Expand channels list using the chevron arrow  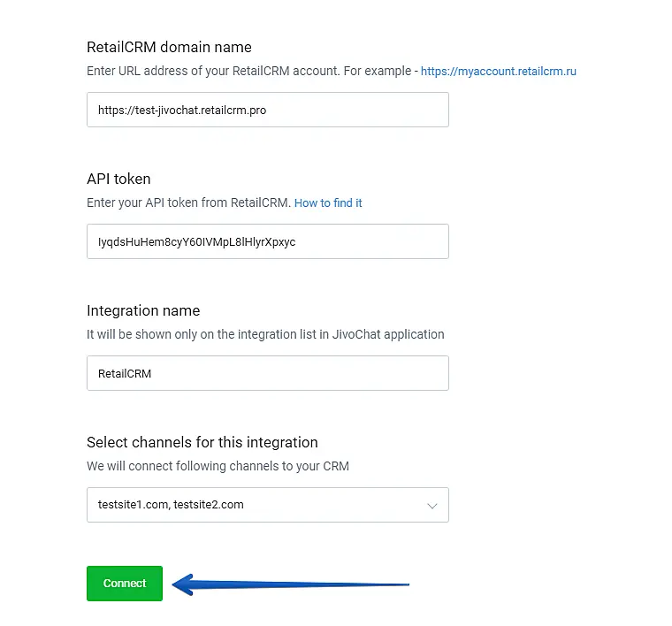tap(432, 506)
